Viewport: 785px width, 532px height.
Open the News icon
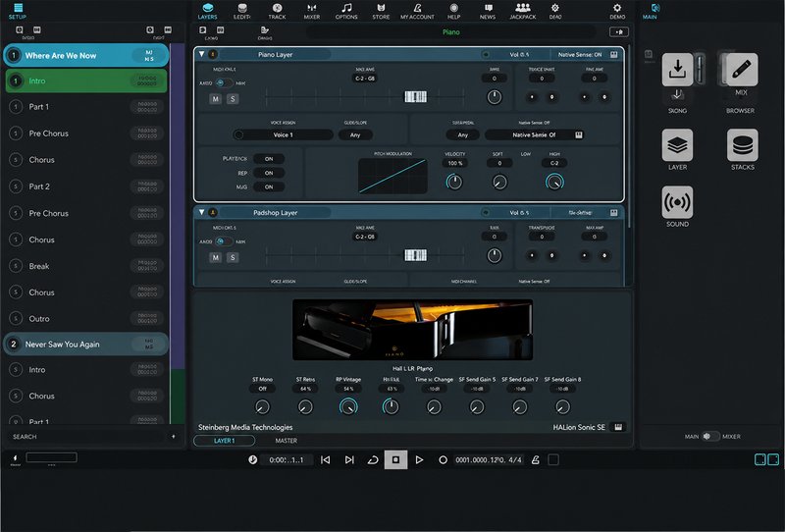(488, 11)
